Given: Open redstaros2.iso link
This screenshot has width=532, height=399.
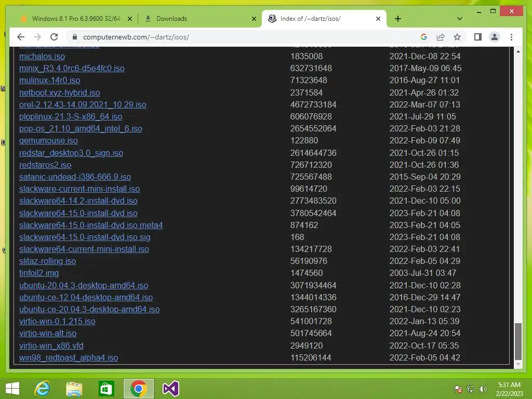Looking at the screenshot, I should coord(45,165).
